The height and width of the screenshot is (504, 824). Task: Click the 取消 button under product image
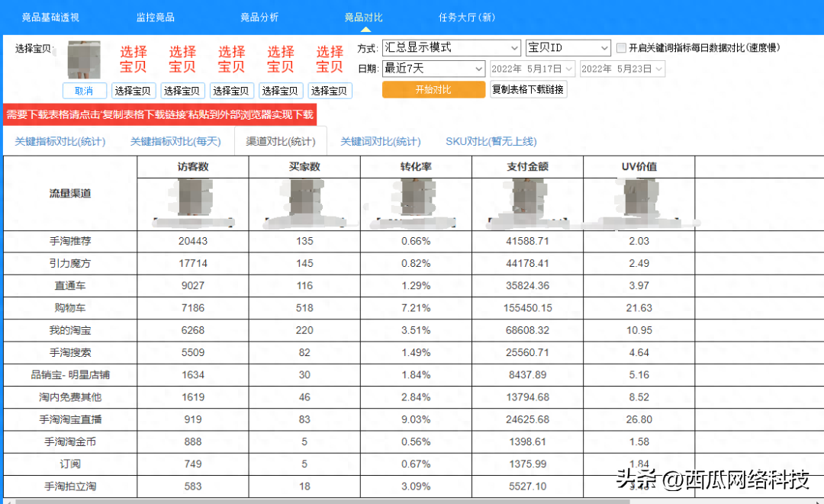coord(84,91)
